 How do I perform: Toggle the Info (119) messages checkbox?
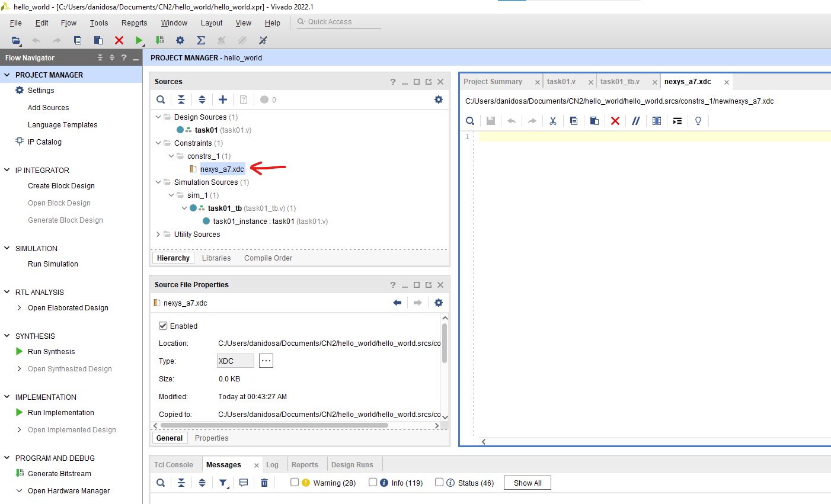pyautogui.click(x=373, y=482)
